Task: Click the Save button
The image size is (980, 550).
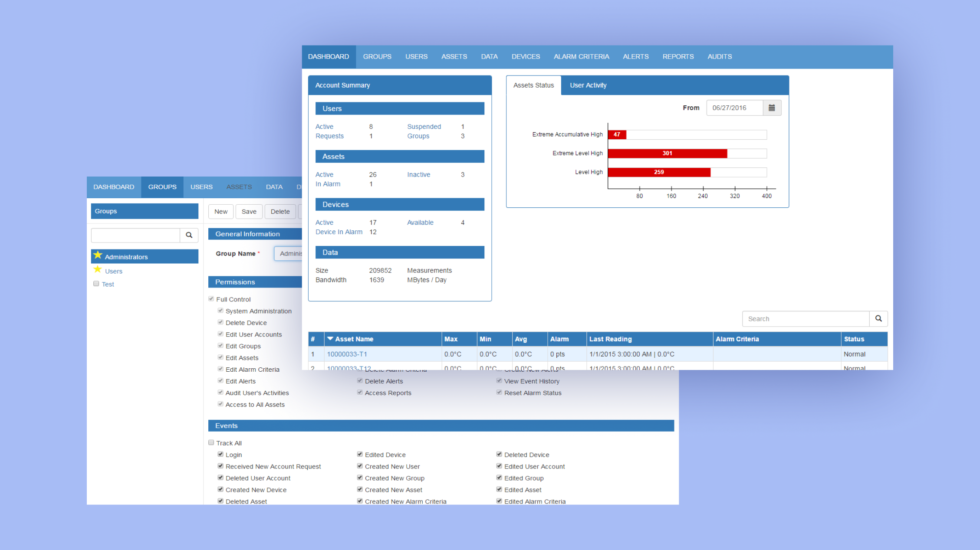Action: click(x=249, y=212)
